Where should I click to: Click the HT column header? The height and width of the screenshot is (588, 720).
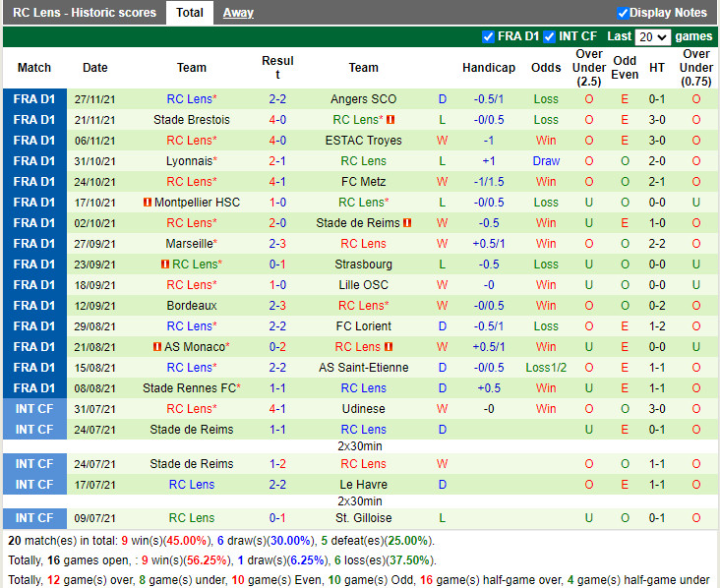657,68
